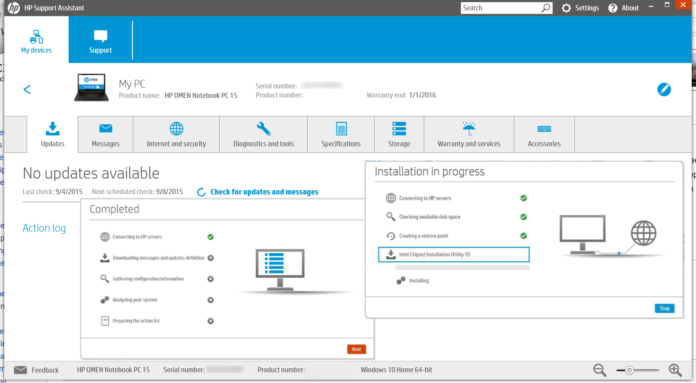Click the search magnifier icon in title bar

546,8
